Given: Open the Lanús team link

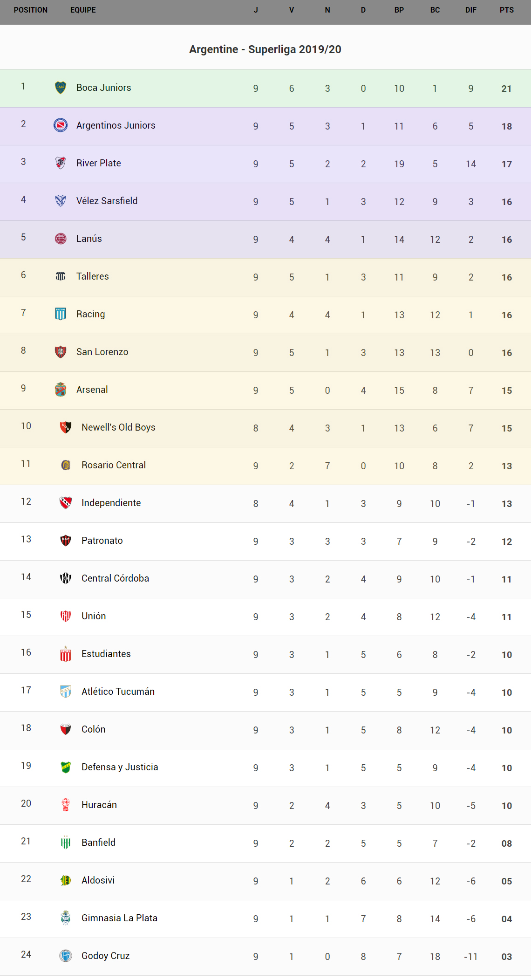Looking at the screenshot, I should (x=89, y=239).
